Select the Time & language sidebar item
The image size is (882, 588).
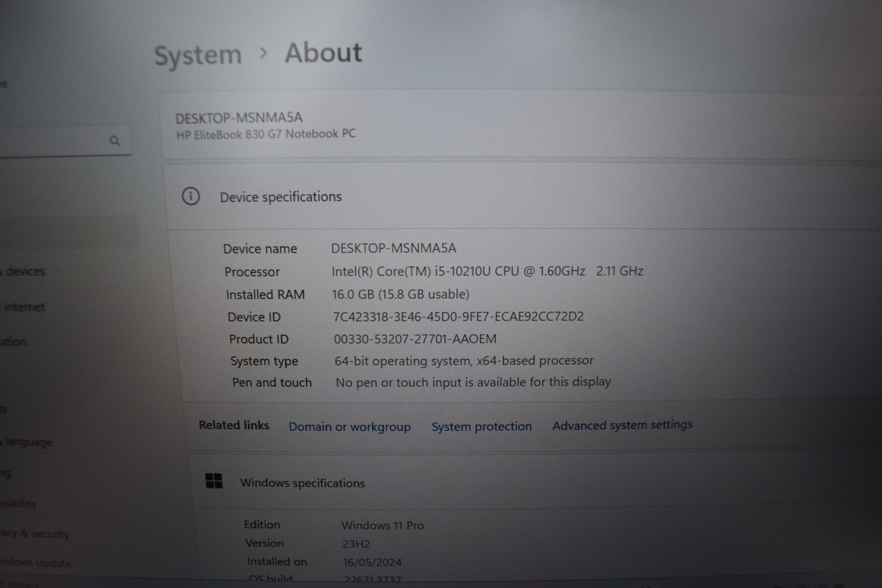point(26,442)
